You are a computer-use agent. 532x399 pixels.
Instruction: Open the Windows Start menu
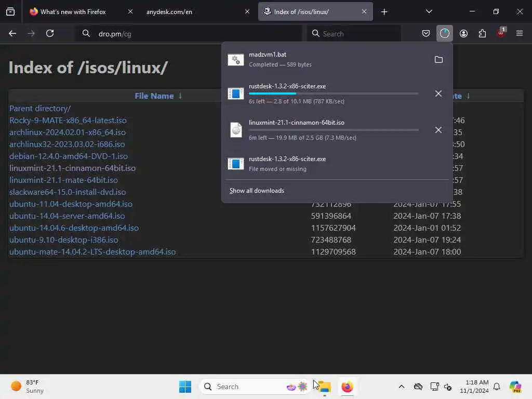tap(185, 387)
